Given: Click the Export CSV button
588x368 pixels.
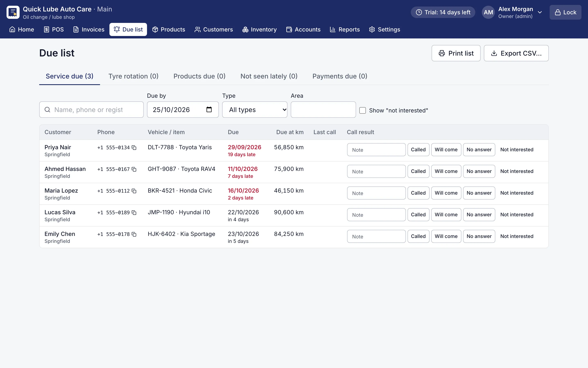Looking at the screenshot, I should point(516,53).
